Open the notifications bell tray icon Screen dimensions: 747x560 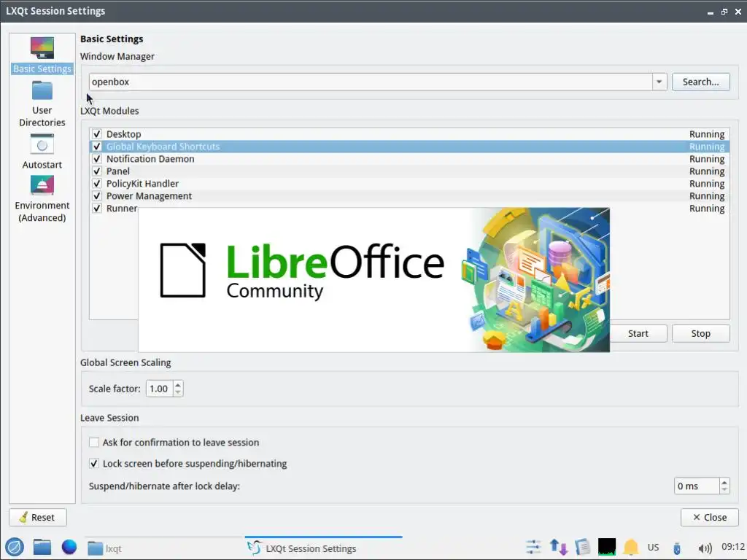click(x=631, y=547)
